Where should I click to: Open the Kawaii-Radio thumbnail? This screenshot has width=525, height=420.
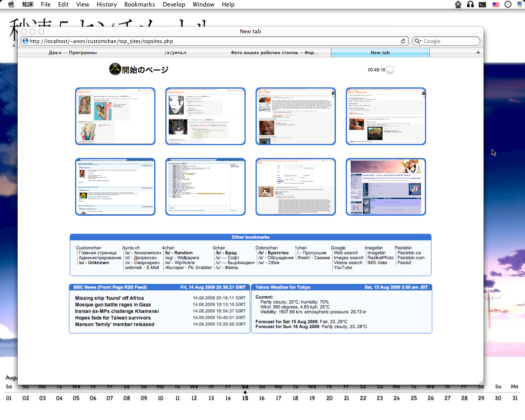pos(386,187)
